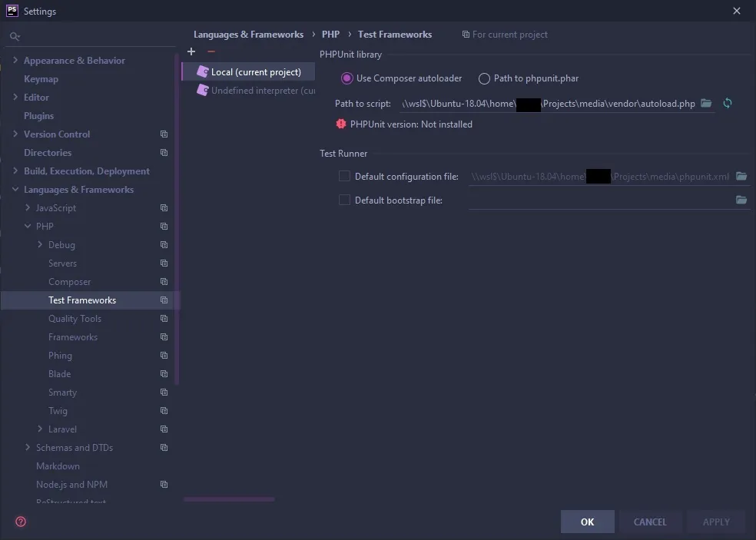Open help via question mark icon
The image size is (756, 540).
(x=21, y=522)
